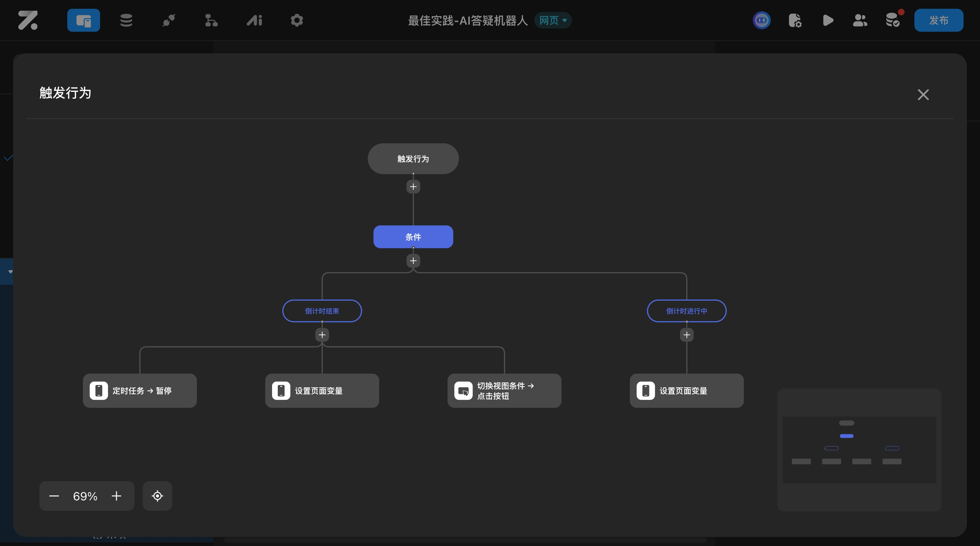Image resolution: width=980 pixels, height=546 pixels.
Task: Select the 倒计时结束 branch node
Action: (x=322, y=311)
